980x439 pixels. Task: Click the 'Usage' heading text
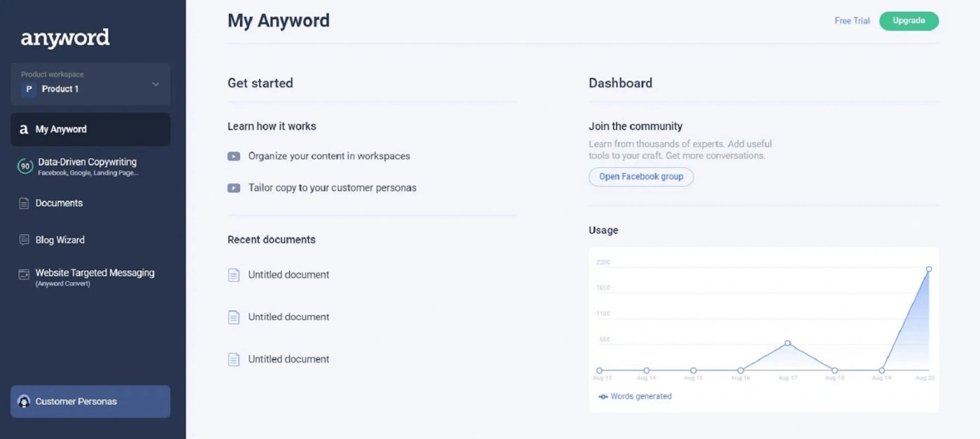603,230
